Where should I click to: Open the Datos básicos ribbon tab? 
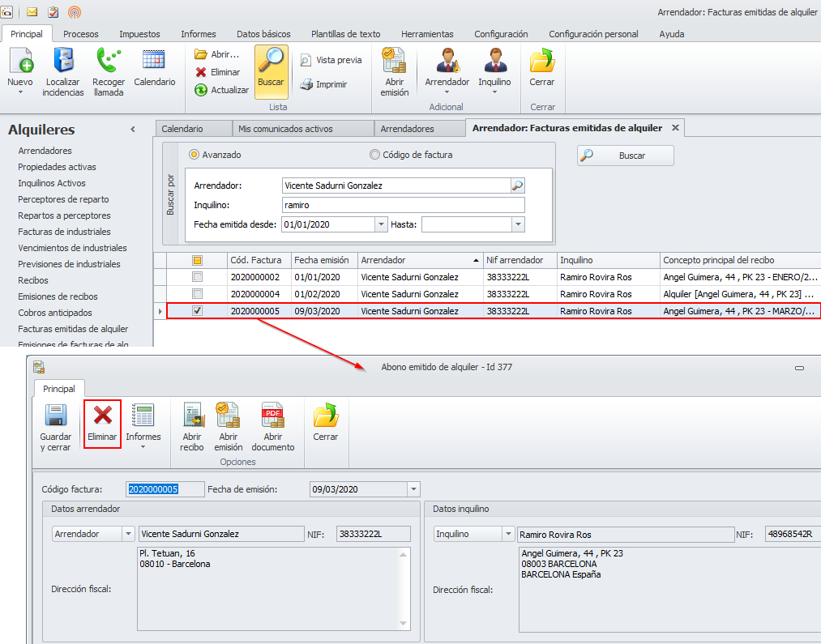click(x=263, y=34)
